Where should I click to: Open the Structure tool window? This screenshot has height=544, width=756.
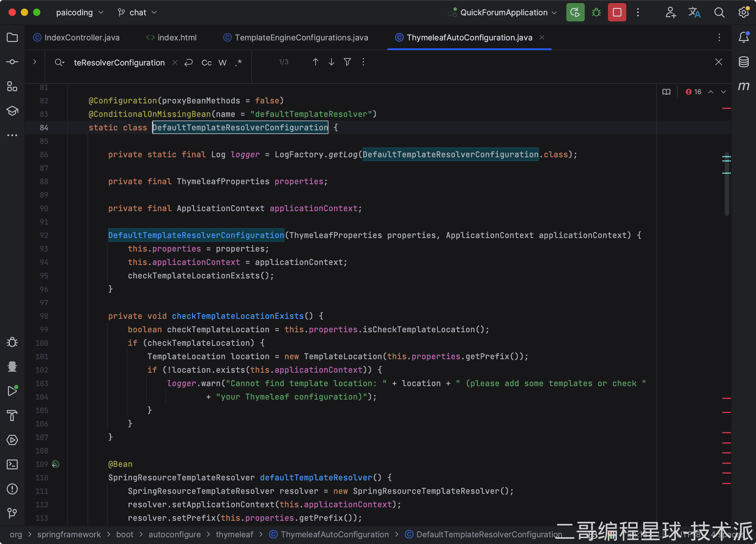pos(12,86)
